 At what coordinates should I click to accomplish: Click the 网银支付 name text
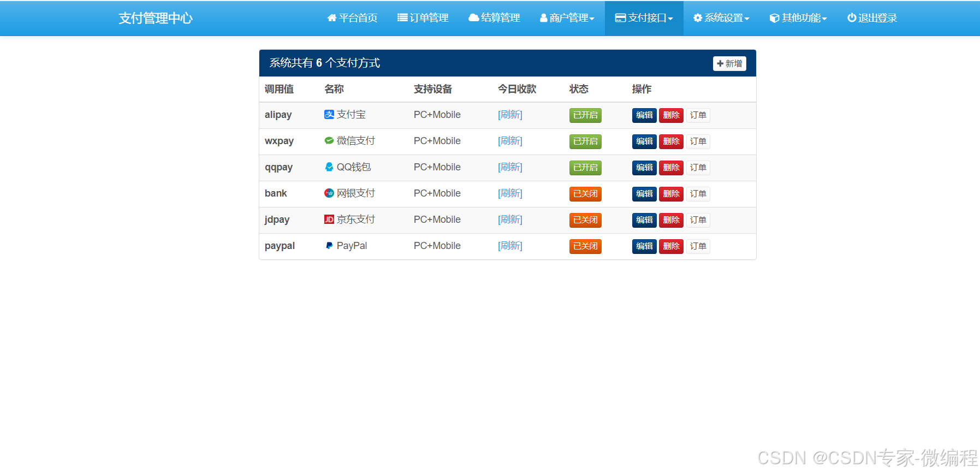pyautogui.click(x=355, y=193)
